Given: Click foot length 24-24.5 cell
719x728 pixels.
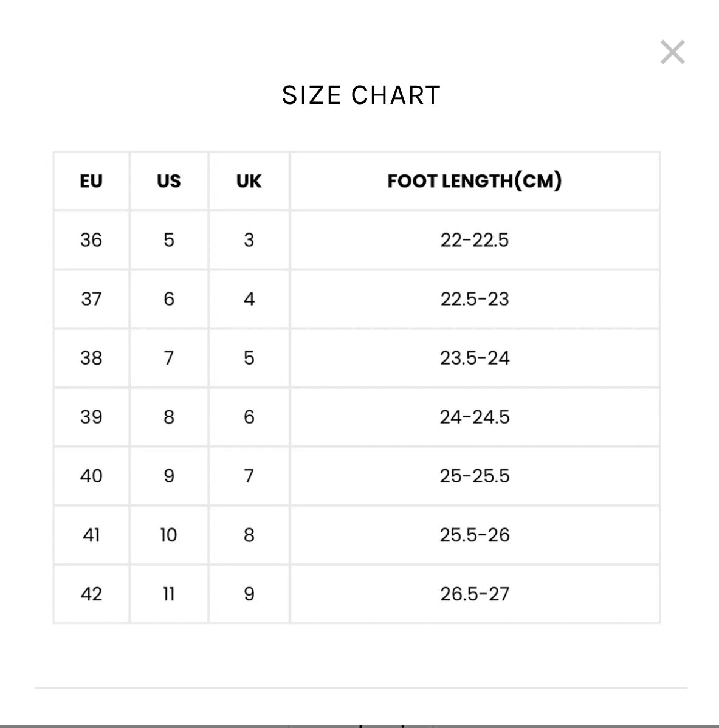Looking at the screenshot, I should coord(475,417).
